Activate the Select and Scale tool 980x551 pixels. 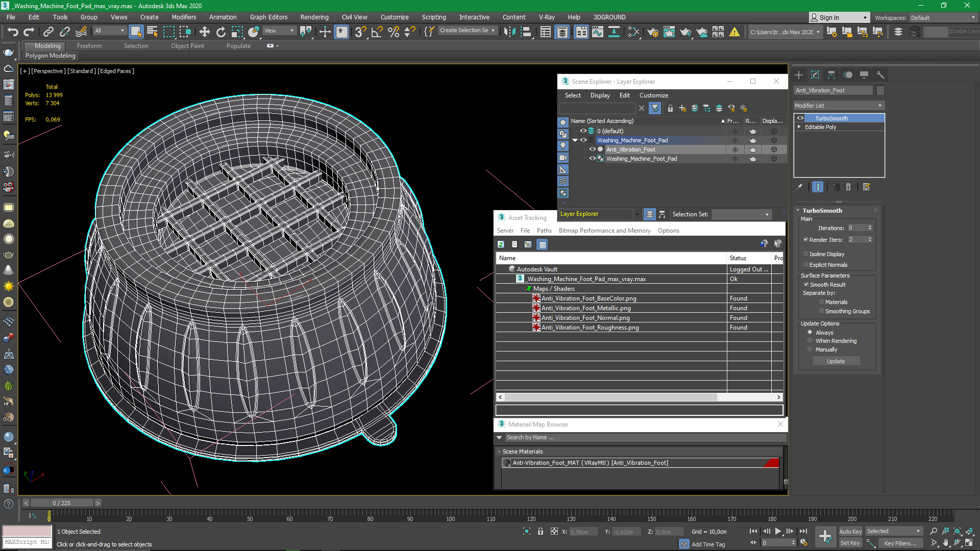pyautogui.click(x=237, y=32)
